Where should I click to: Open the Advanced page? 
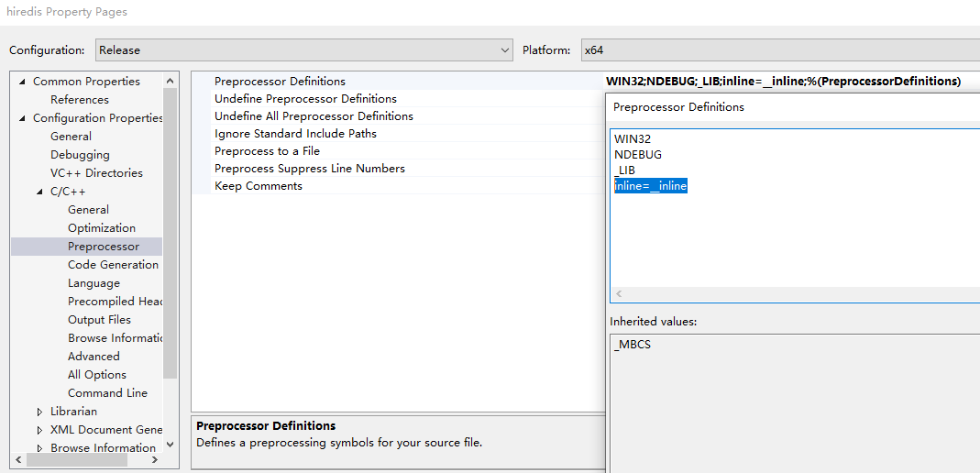pyautogui.click(x=94, y=357)
